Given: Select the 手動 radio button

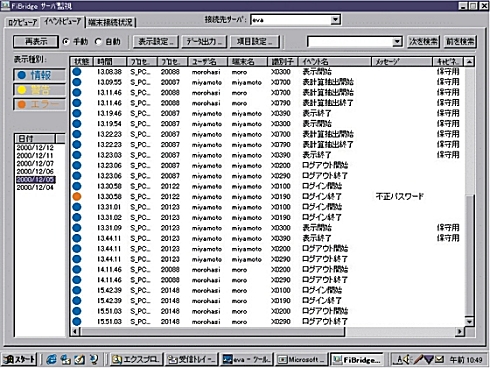Looking at the screenshot, I should pyautogui.click(x=66, y=42).
